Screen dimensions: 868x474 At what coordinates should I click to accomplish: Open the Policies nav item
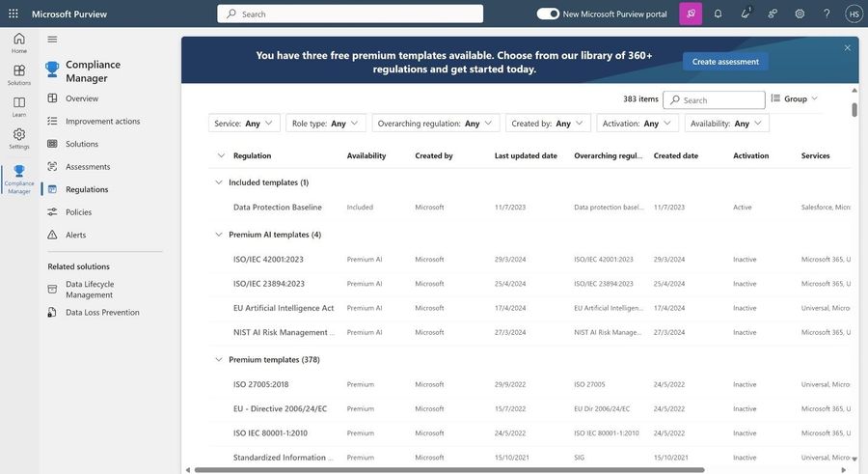pos(78,211)
